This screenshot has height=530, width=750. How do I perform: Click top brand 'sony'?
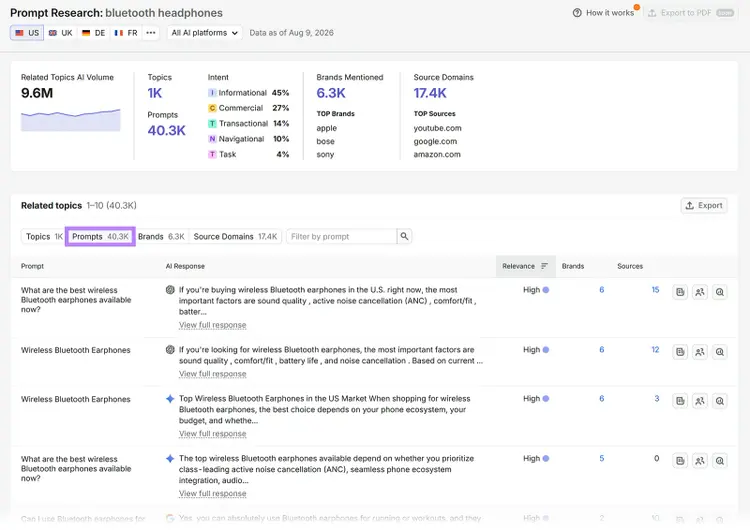tap(325, 155)
